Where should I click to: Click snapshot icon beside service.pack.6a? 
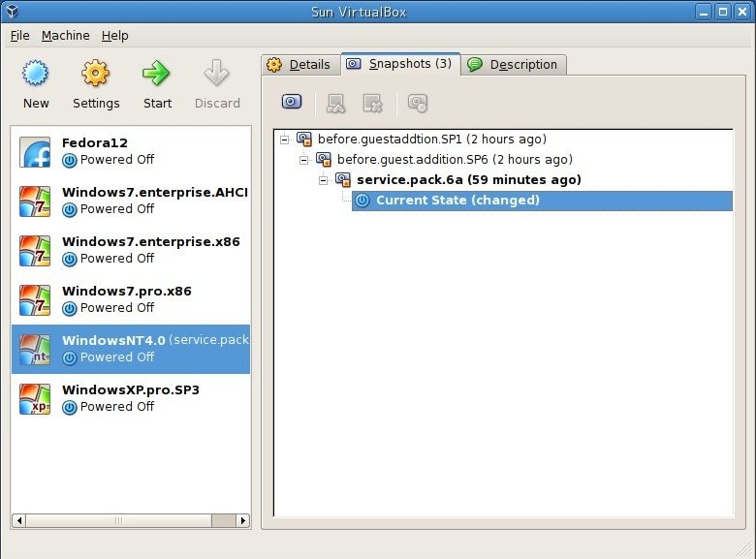pos(343,180)
